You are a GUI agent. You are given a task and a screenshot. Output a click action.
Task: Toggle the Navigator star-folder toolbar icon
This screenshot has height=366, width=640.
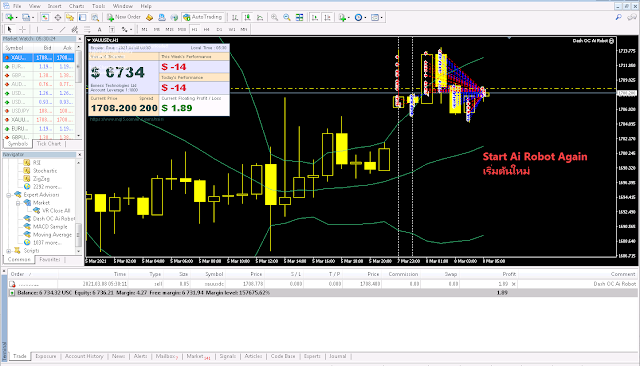click(70, 17)
